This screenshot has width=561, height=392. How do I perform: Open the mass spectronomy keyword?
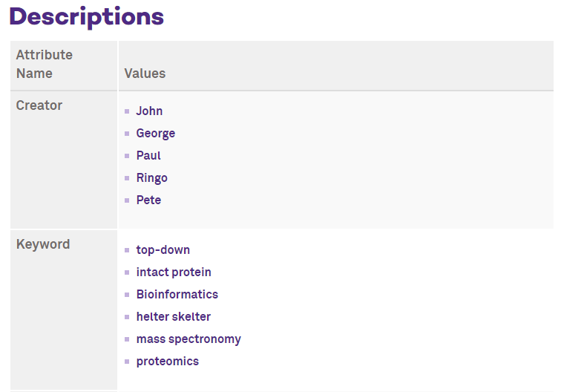[188, 339]
